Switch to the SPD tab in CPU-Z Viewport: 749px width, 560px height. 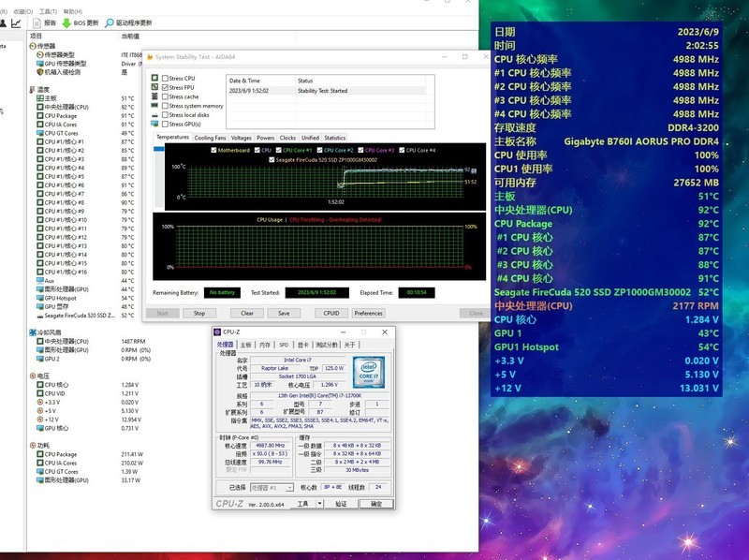284,346
